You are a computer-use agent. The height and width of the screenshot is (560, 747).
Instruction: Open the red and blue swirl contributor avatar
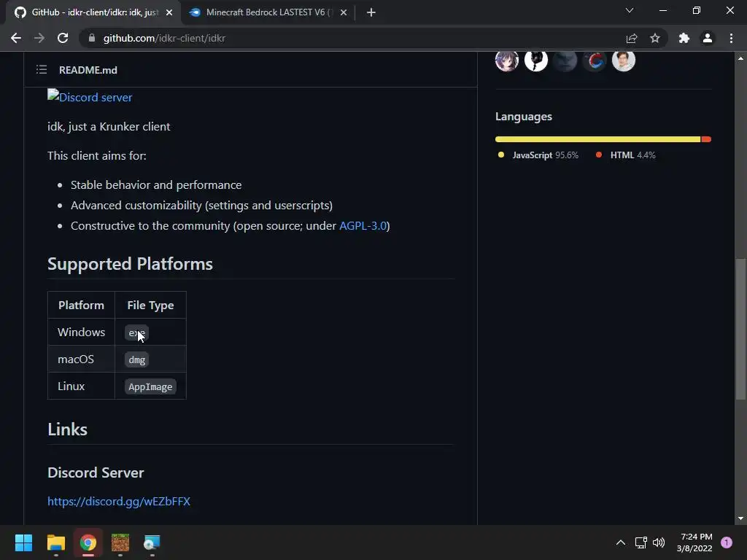coord(594,60)
